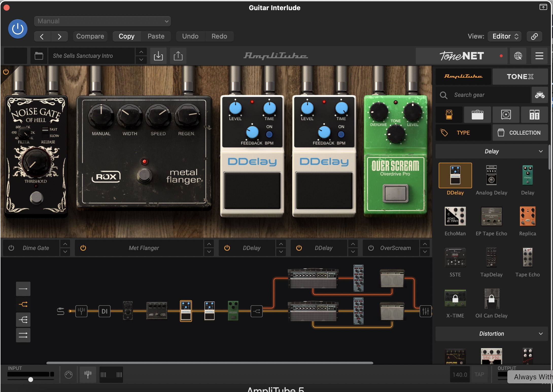The image size is (553, 392).
Task: Open OverScream slot model selector arrows
Action: [425, 248]
